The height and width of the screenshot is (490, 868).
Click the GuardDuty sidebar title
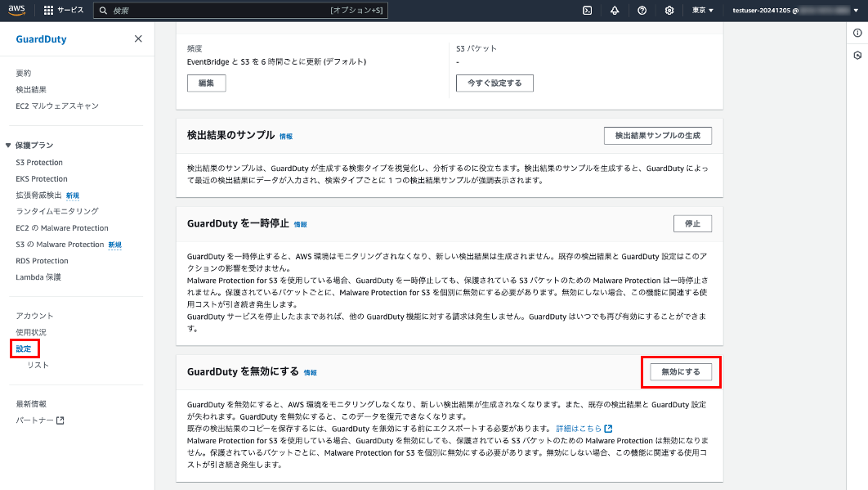click(41, 38)
